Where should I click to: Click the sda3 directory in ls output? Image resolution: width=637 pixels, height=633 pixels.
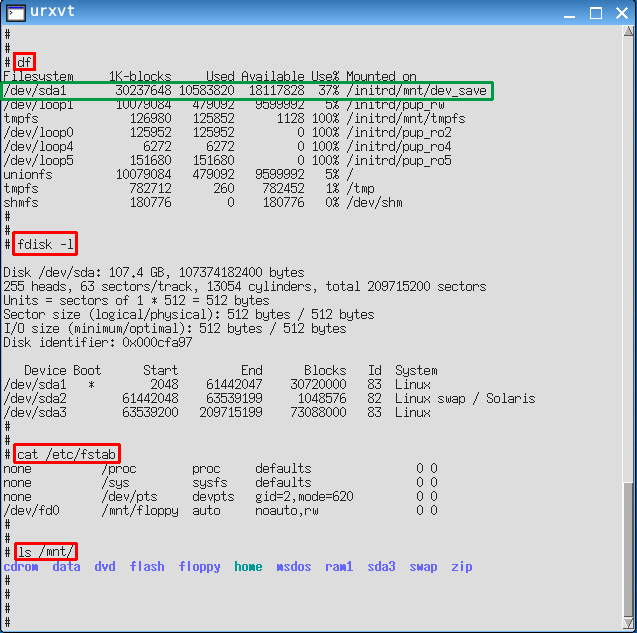pos(381,567)
